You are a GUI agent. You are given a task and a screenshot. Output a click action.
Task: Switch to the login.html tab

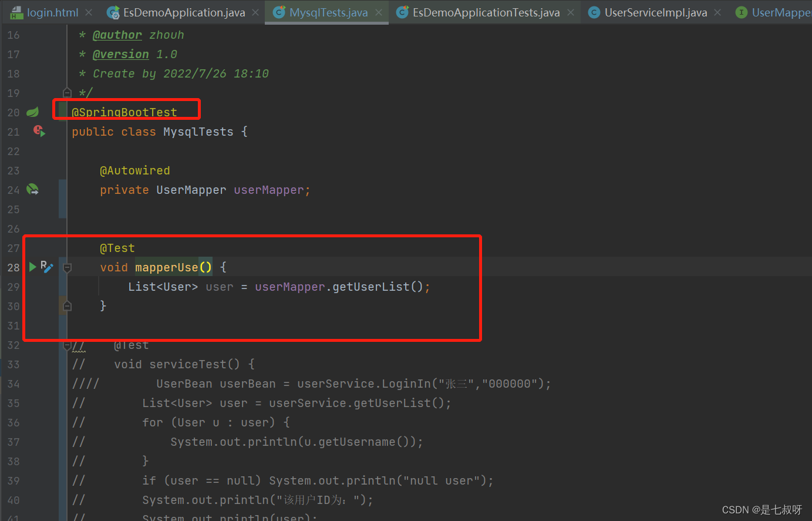[x=52, y=12]
